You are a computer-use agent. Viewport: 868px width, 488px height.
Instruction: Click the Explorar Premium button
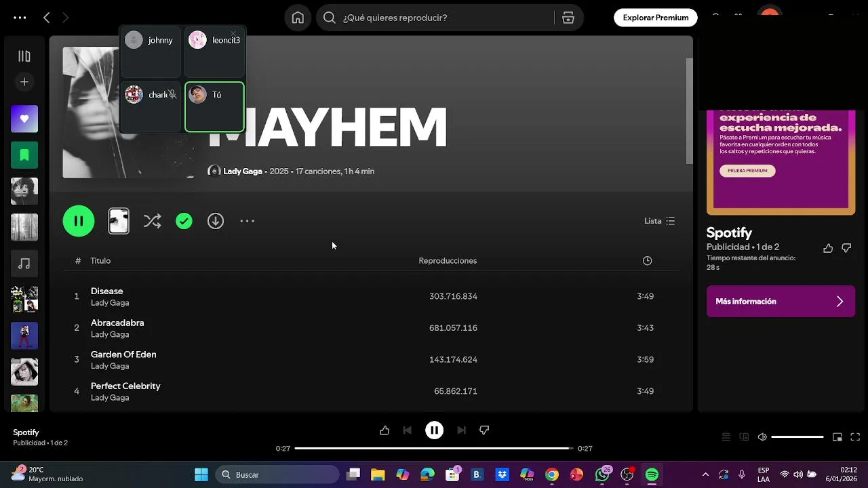tap(656, 18)
